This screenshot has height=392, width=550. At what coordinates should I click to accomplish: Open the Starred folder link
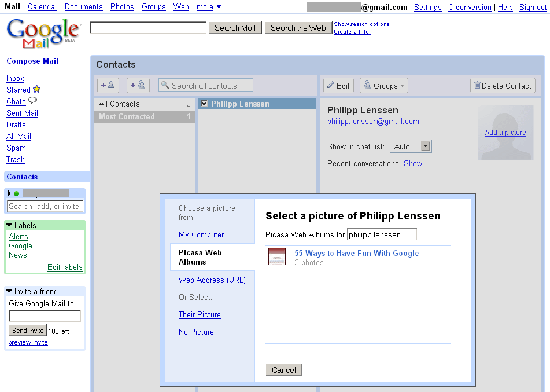pos(18,90)
